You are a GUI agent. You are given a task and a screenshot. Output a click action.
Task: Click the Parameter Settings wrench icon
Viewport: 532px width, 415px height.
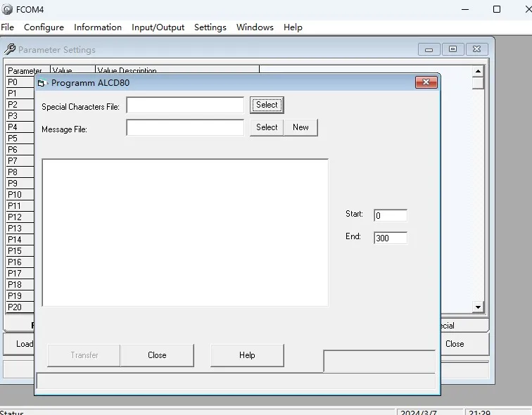tap(10, 50)
